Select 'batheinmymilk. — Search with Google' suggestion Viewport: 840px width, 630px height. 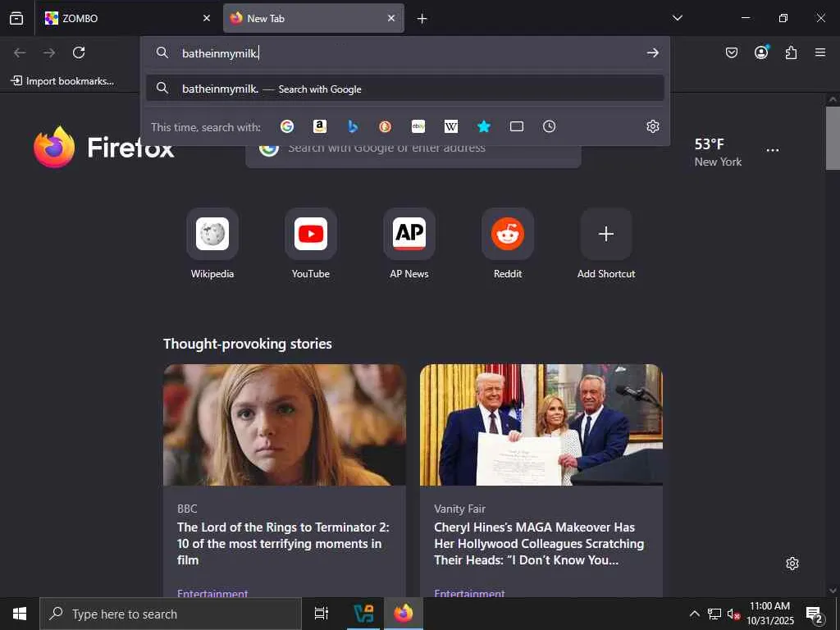tap(405, 89)
